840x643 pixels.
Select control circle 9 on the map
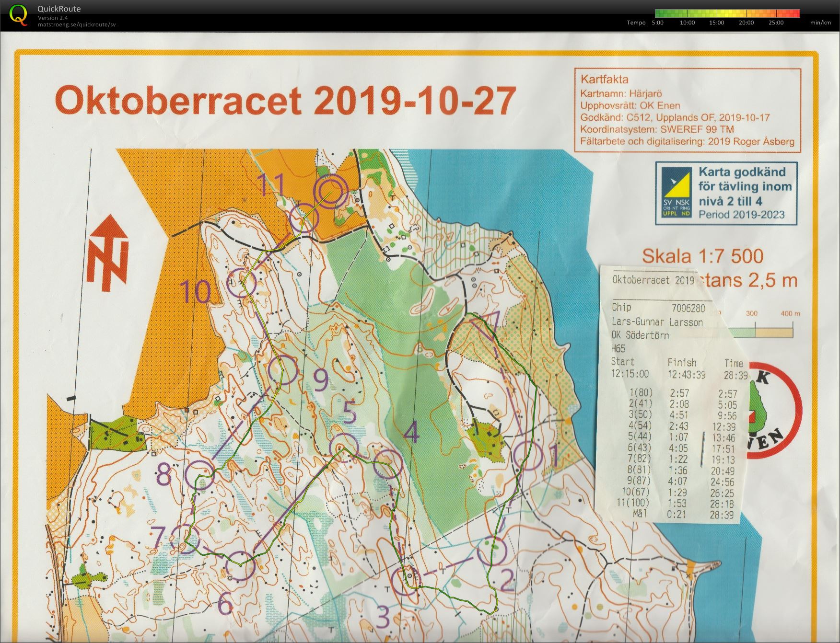(282, 370)
